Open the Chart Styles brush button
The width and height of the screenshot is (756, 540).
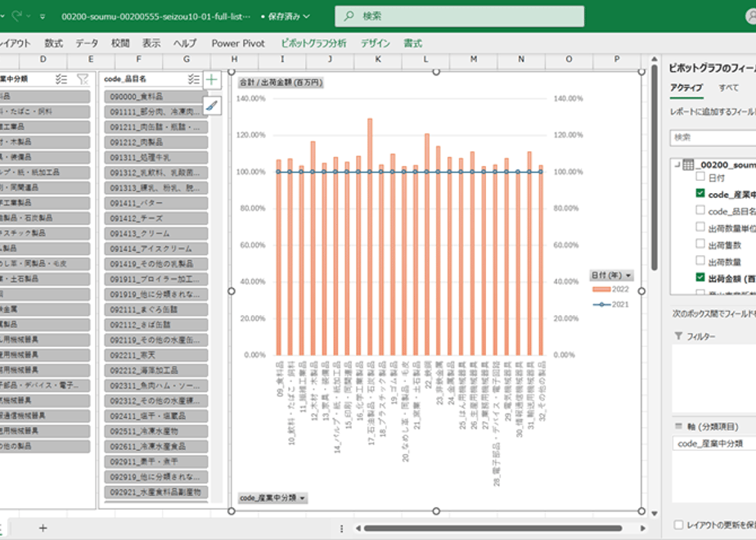pyautogui.click(x=212, y=105)
